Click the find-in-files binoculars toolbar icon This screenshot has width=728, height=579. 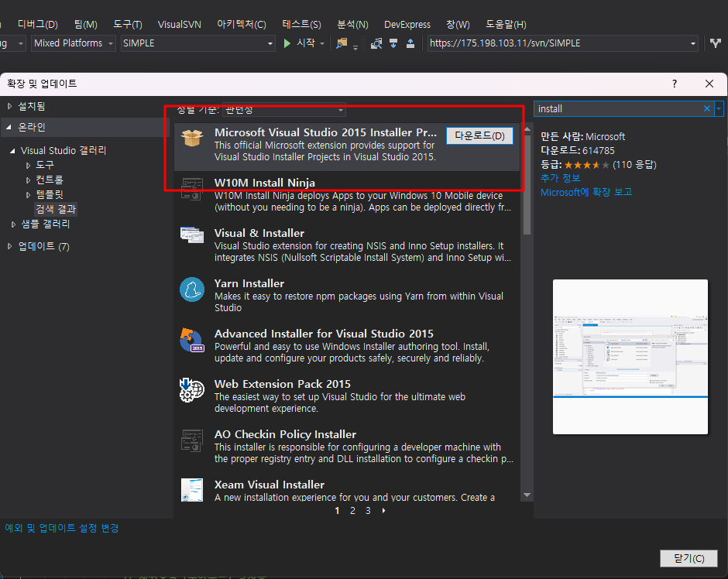coord(376,43)
